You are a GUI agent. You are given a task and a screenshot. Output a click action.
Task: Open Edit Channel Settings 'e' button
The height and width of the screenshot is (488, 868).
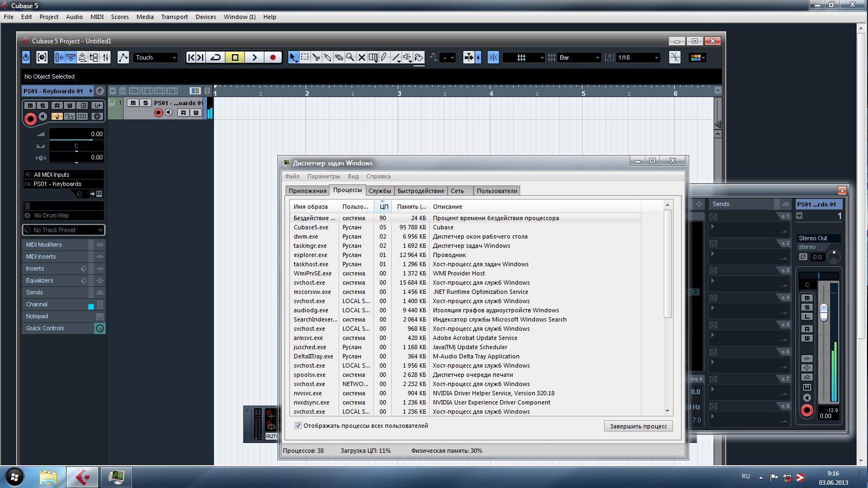pos(100,91)
